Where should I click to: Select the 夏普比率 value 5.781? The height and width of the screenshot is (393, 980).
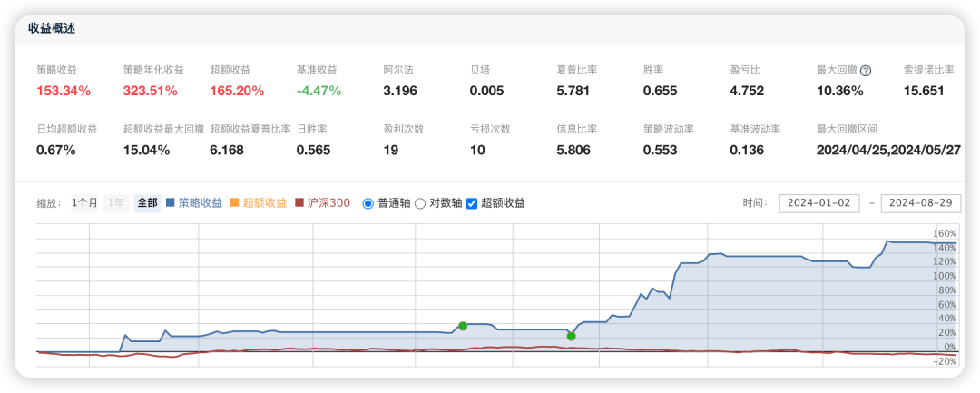click(573, 91)
